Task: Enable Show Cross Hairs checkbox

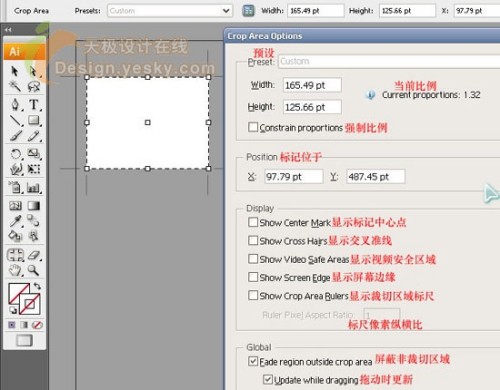Action: point(253,240)
